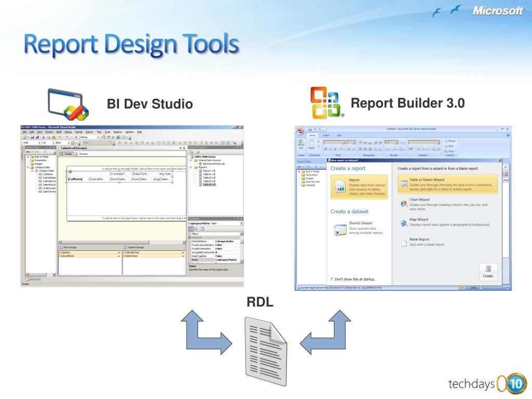Click the Avg Sale header cell in the table
Screen dimensions: 532x399
coord(162,174)
